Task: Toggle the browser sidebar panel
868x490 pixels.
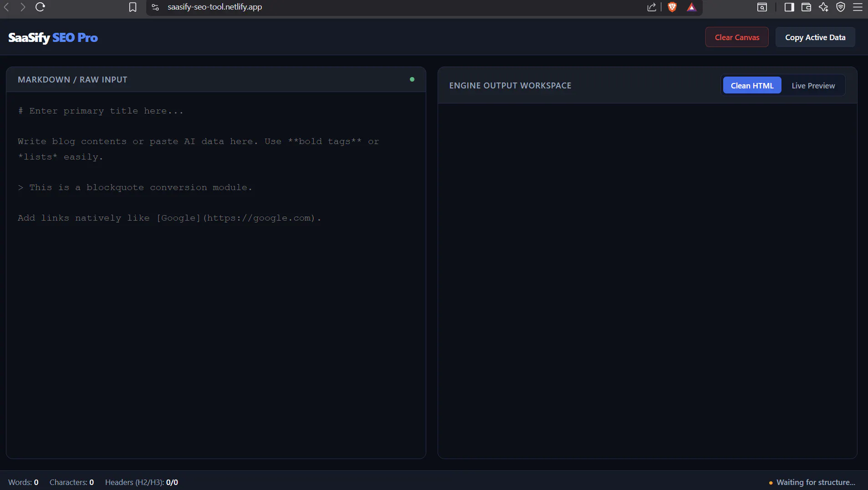Action: (x=789, y=7)
